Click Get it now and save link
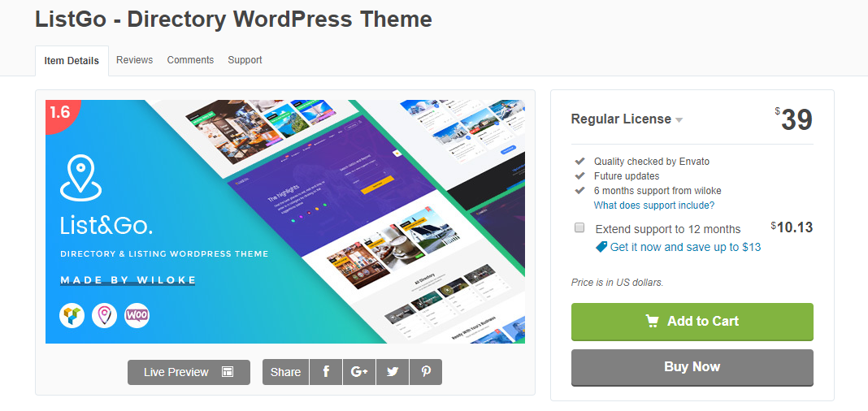This screenshot has width=868, height=411. click(685, 247)
